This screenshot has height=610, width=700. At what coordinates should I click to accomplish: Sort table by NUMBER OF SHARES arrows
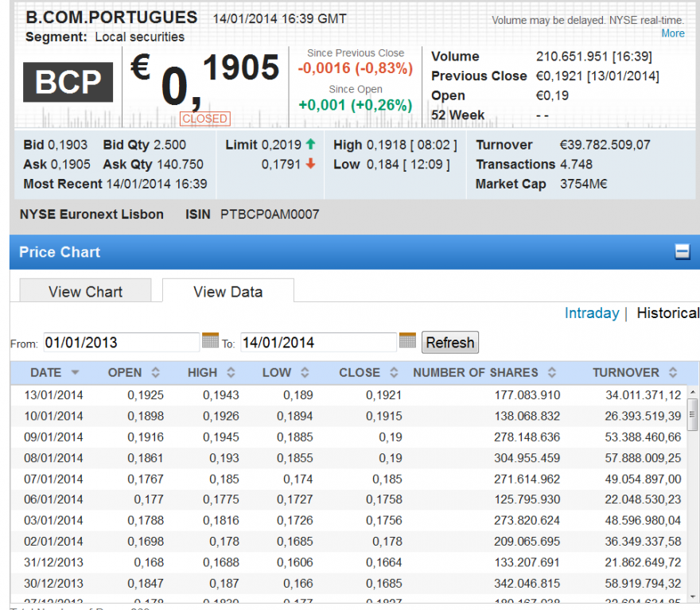click(552, 372)
